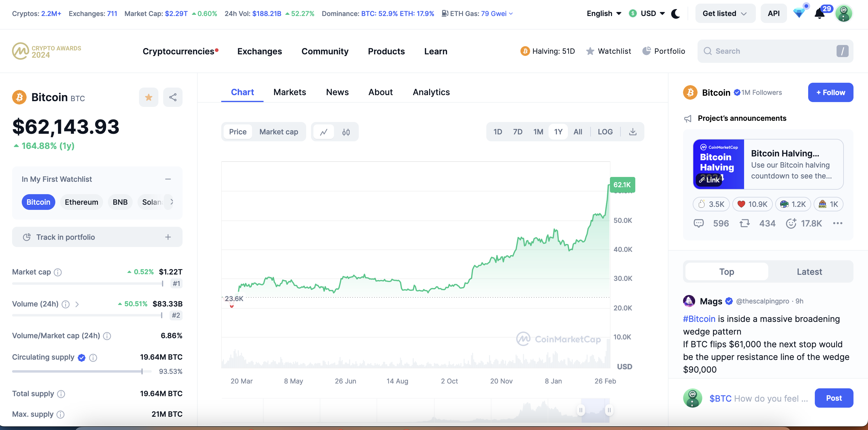868x430 pixels.
Task: Click circulating supply verified badge
Action: (82, 358)
